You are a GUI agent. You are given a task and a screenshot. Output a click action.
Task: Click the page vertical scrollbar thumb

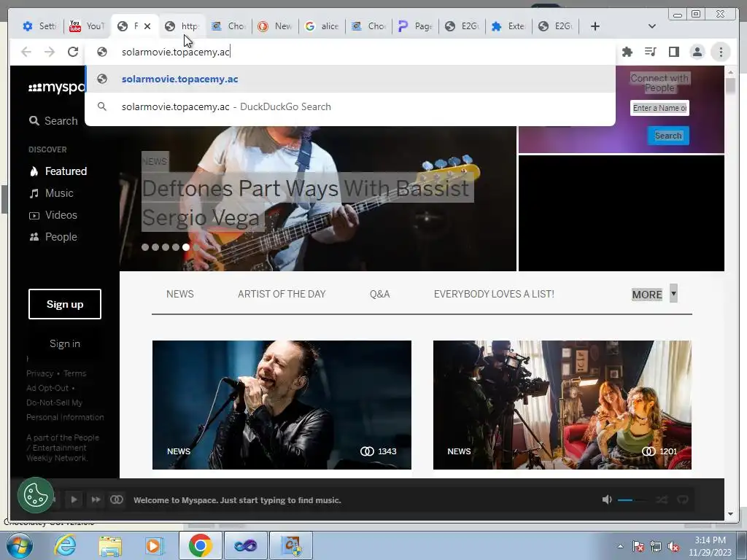[x=730, y=85]
